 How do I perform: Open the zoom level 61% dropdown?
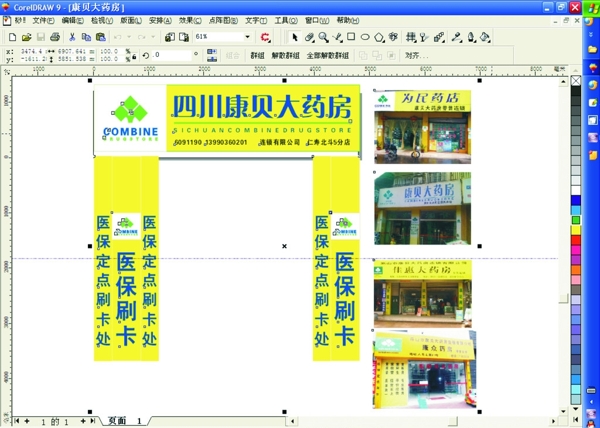coord(248,37)
